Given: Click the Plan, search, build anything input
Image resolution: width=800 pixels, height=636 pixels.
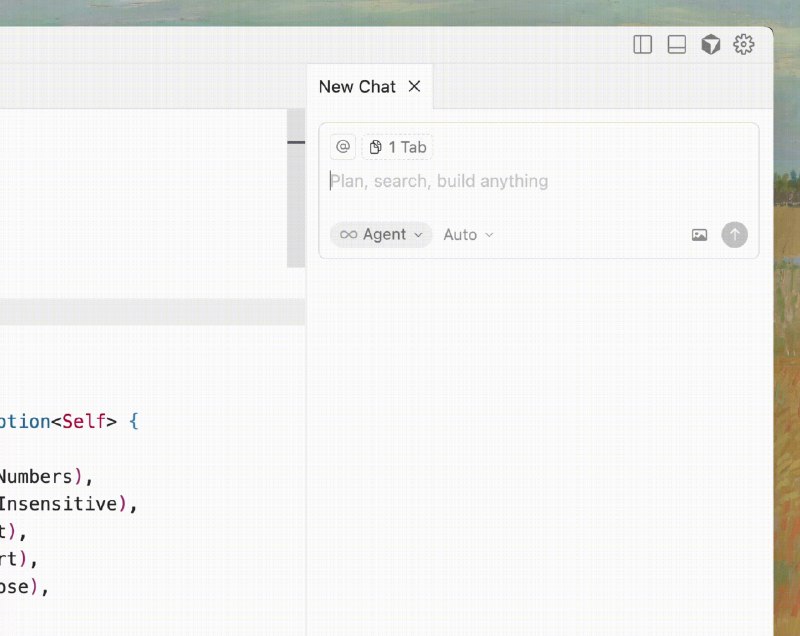Looking at the screenshot, I should (438, 181).
